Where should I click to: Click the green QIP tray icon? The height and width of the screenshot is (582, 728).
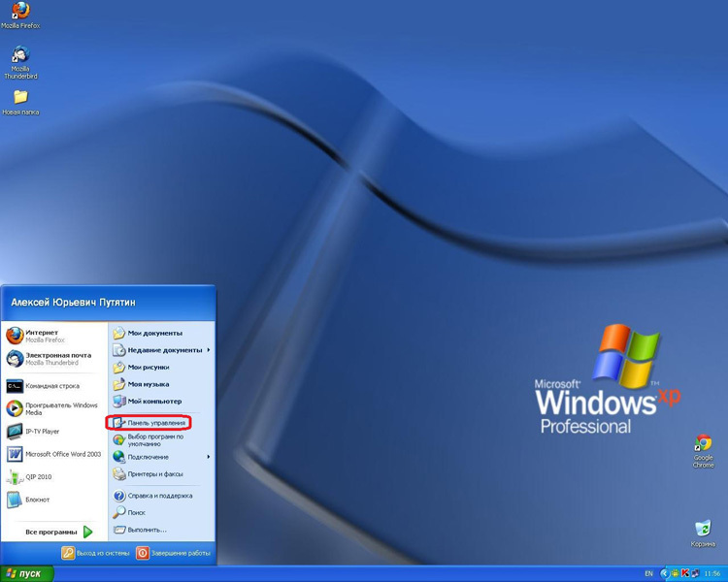(x=675, y=574)
